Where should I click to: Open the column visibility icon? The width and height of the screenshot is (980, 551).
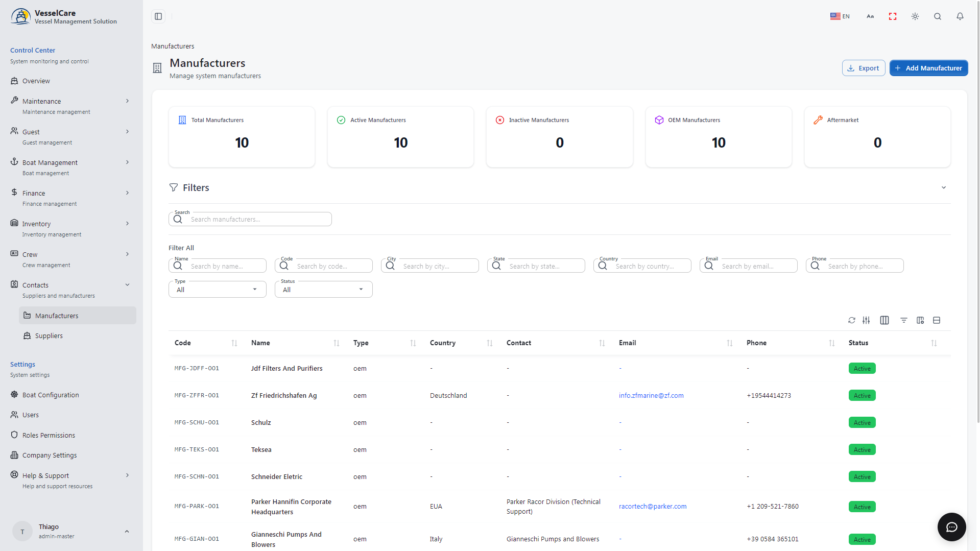(885, 320)
